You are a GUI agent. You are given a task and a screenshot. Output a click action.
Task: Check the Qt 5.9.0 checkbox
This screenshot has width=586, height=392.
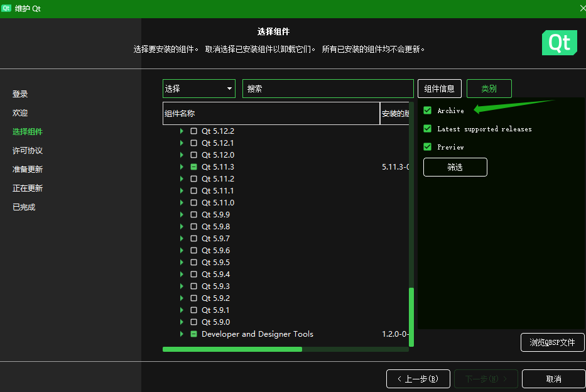click(x=193, y=322)
